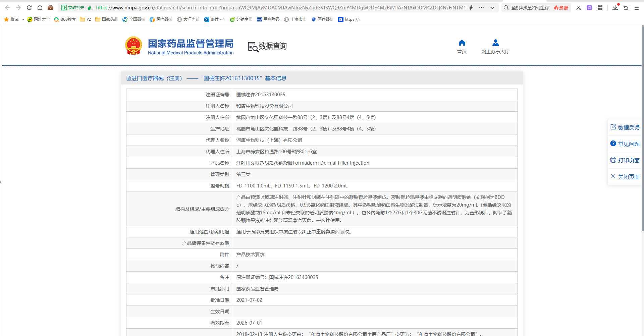The width and height of the screenshot is (644, 336).
Task: Expand the left edge sidebar arrow
Action: [1, 182]
